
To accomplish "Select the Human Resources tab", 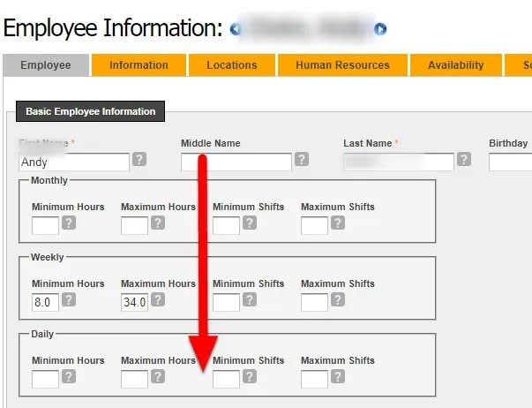I will coord(342,64).
